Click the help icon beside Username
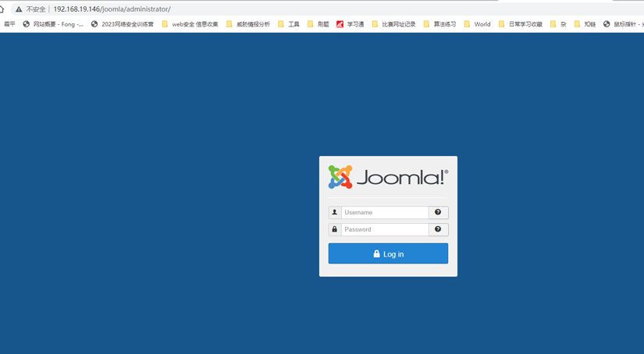 pos(438,213)
